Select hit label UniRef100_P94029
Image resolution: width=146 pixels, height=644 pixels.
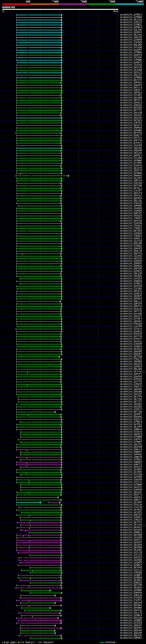tap(131, 203)
